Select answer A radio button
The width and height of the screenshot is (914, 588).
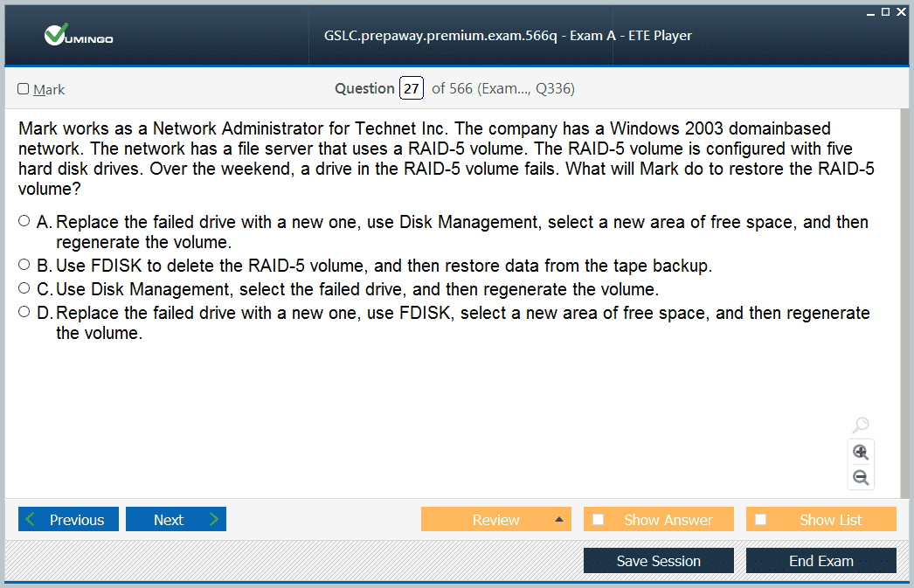tap(24, 221)
